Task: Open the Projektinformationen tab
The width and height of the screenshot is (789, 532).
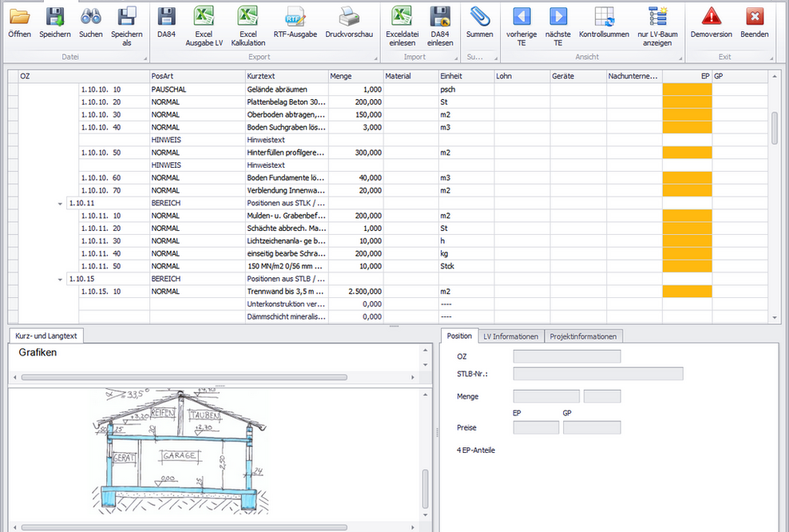Action: tap(584, 336)
